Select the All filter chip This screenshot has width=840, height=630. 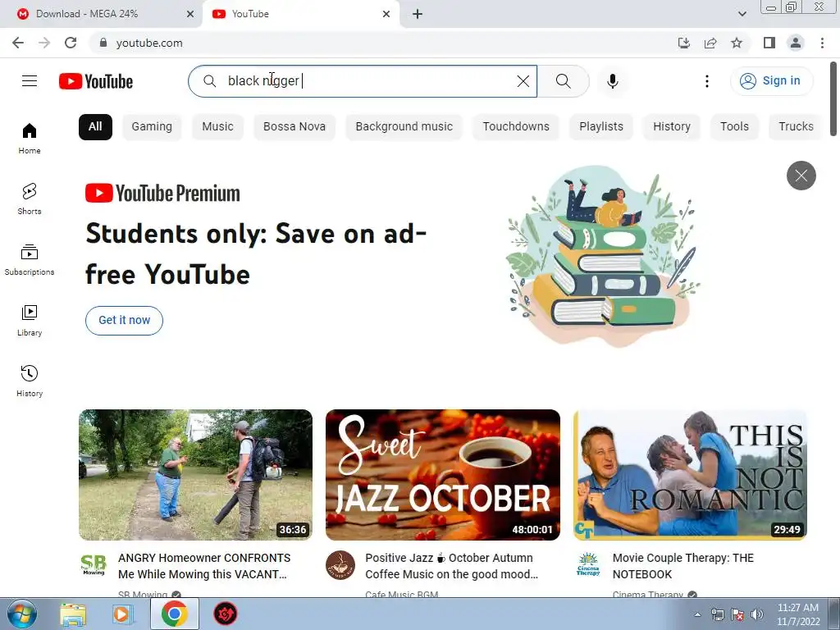[x=95, y=127]
